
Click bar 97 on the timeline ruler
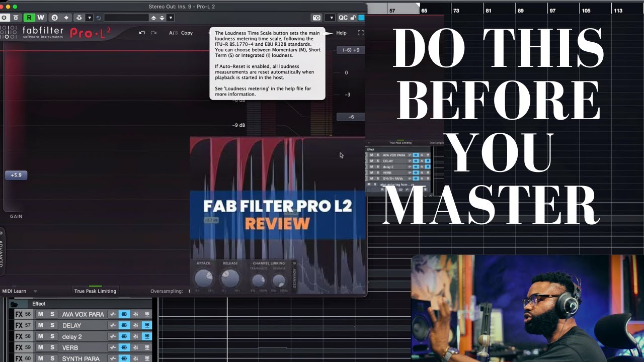[x=553, y=11]
